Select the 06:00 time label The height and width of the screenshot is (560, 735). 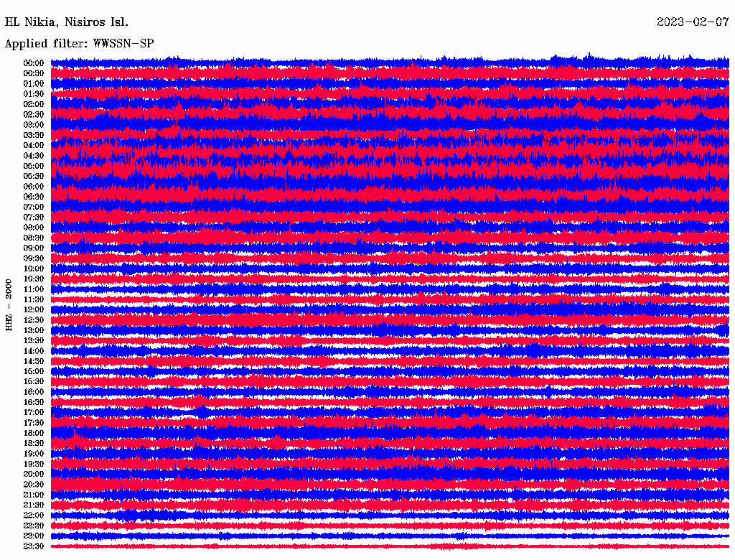[34, 186]
